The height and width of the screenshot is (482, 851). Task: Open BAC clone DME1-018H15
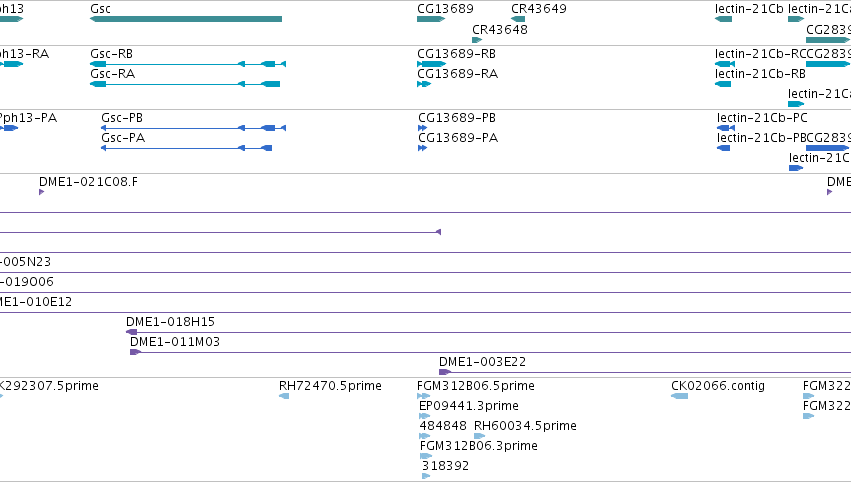click(488, 332)
